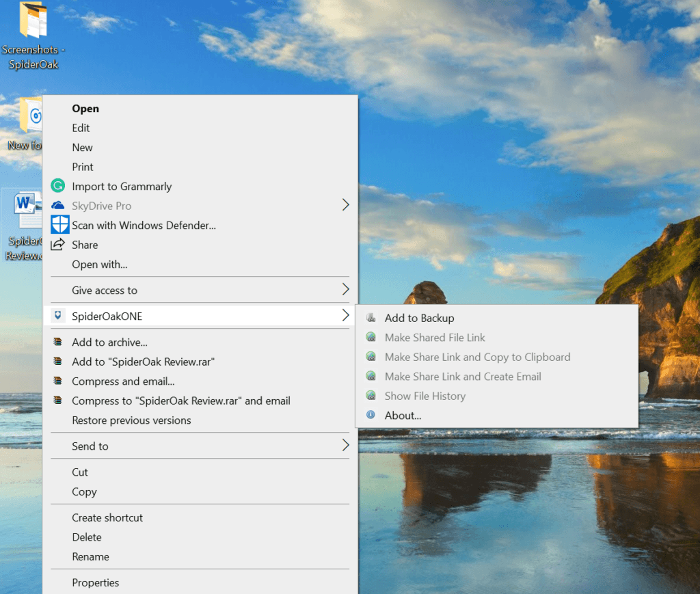Screen dimensions: 700x594
Task: Click the WinRAR icon beside Compress and email
Action: [57, 381]
